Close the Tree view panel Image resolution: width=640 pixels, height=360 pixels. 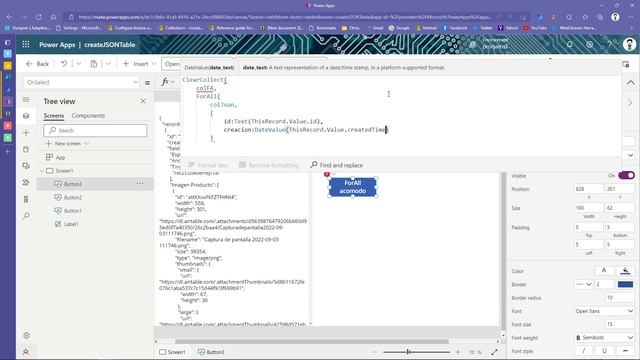[143, 101]
